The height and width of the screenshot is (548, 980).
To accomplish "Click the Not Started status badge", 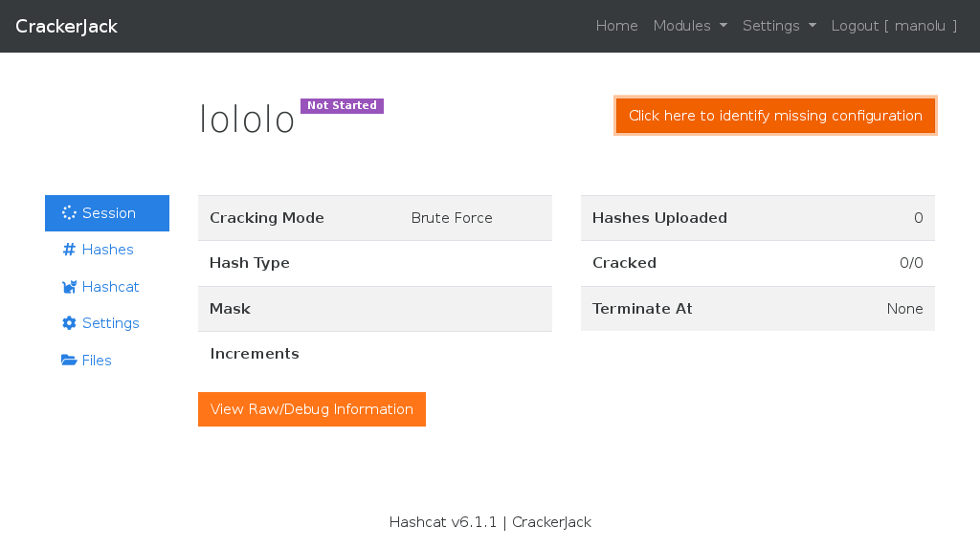I will point(342,105).
